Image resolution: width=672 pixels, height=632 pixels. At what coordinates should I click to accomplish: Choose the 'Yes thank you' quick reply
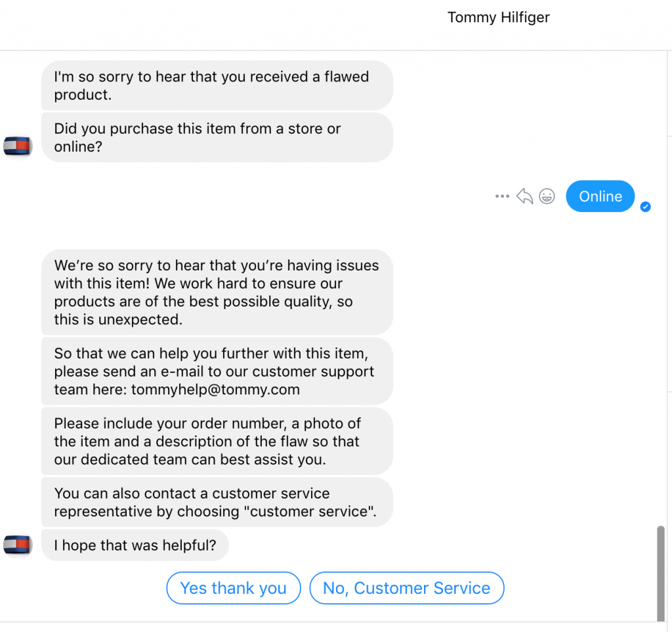pos(234,588)
